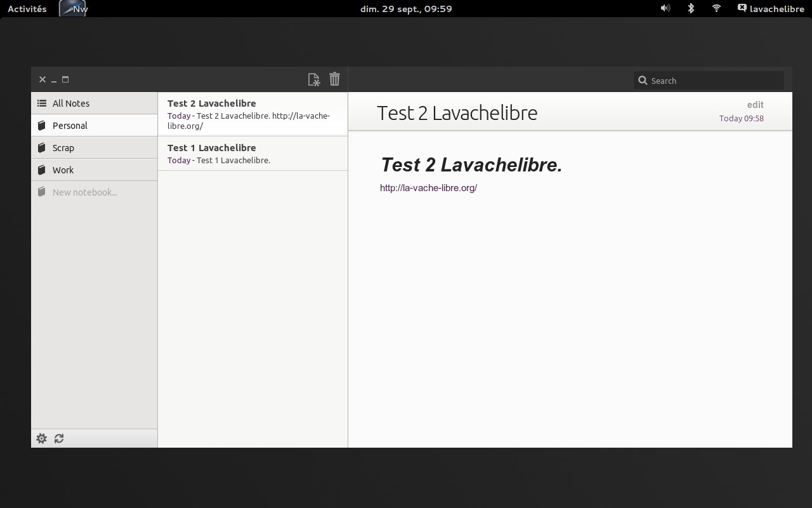Click New notebook... to add notebook

click(85, 192)
